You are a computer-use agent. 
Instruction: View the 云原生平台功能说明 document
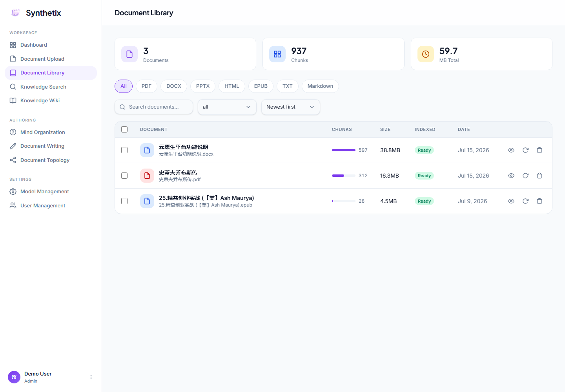tap(511, 150)
